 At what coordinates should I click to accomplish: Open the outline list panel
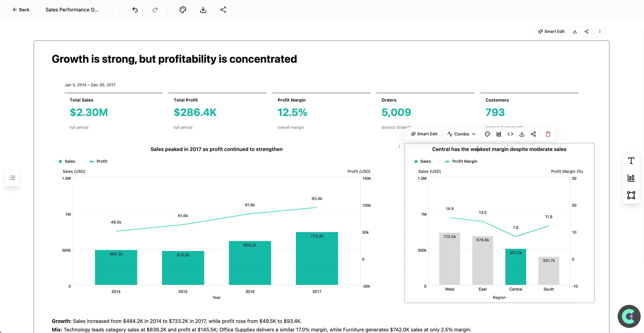[12, 178]
